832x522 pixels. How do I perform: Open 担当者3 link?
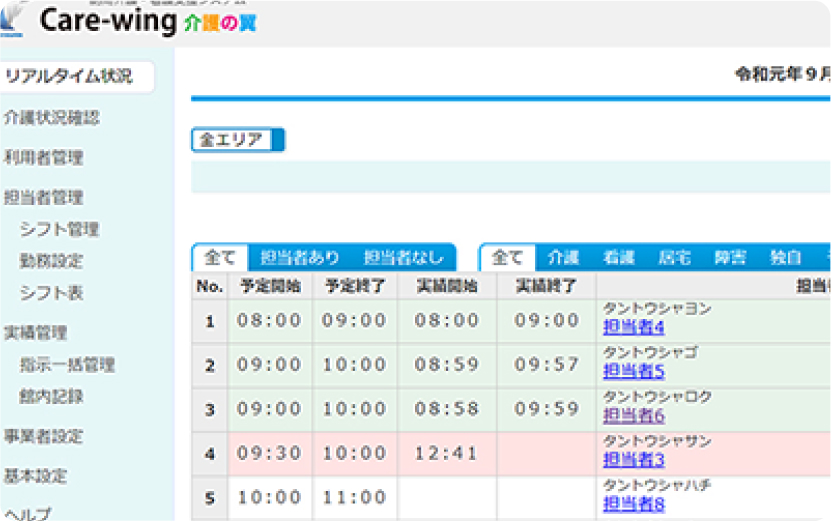pyautogui.click(x=634, y=459)
